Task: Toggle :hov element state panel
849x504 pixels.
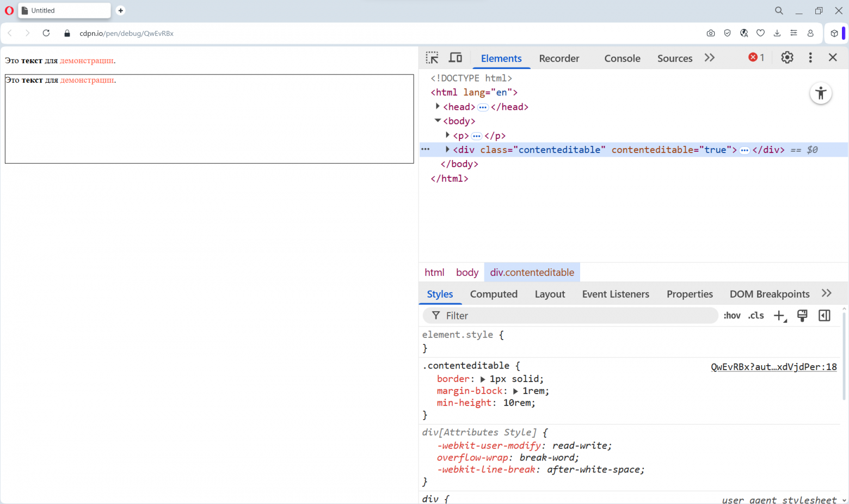Action: coord(732,316)
